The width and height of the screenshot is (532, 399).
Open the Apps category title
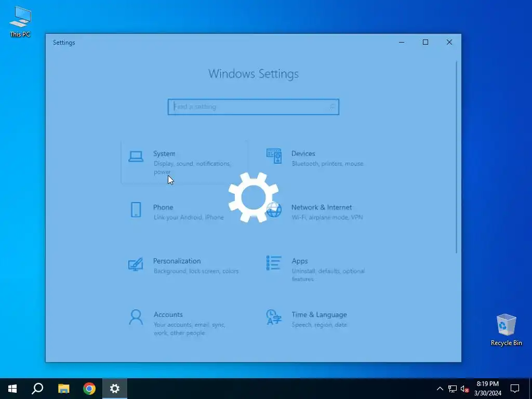coord(300,261)
